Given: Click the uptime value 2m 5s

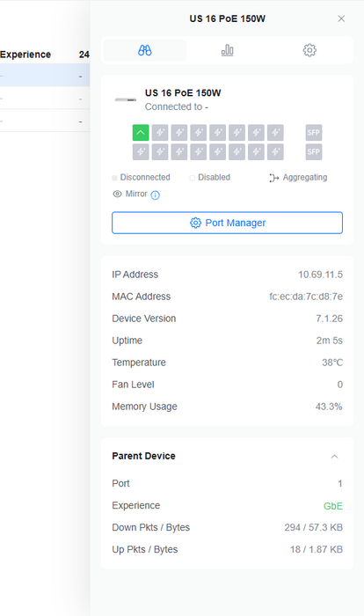Looking at the screenshot, I should point(330,341).
